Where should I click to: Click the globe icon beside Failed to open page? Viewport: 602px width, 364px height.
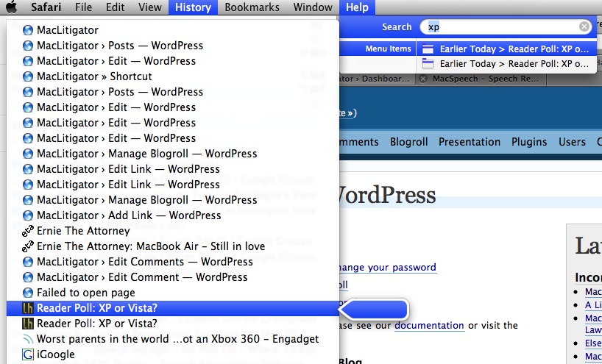click(x=28, y=293)
